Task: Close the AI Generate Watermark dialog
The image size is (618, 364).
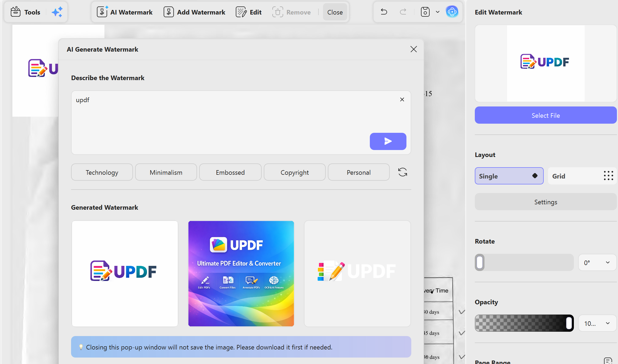Action: click(414, 49)
